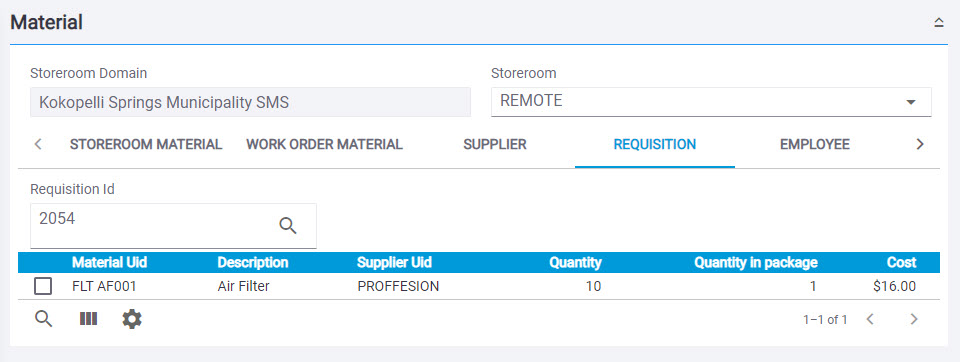Image resolution: width=960 pixels, height=362 pixels.
Task: Open grid settings gear icon
Action: 132,319
